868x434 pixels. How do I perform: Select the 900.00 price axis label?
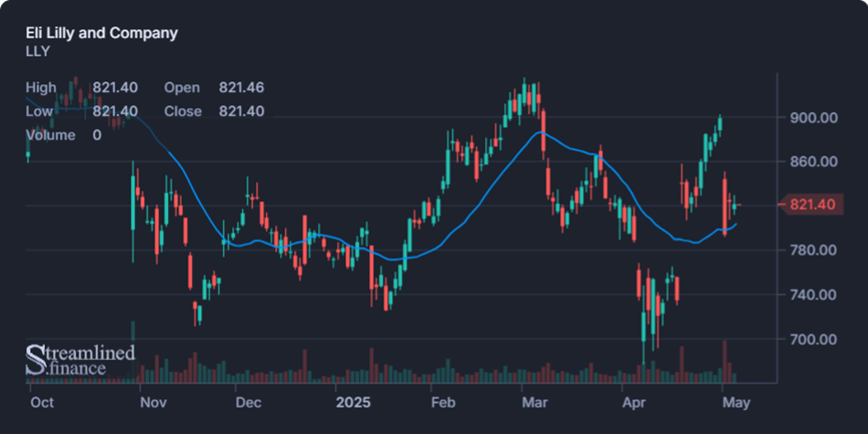pyautogui.click(x=812, y=117)
